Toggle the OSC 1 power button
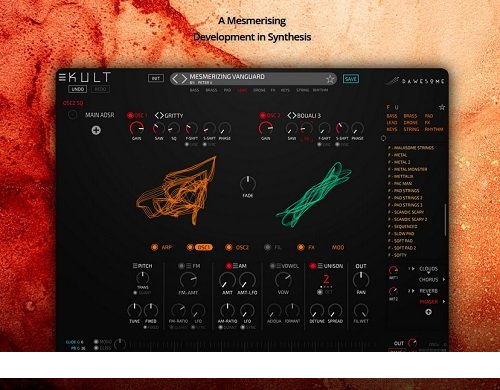The image size is (500, 390). tap(130, 116)
